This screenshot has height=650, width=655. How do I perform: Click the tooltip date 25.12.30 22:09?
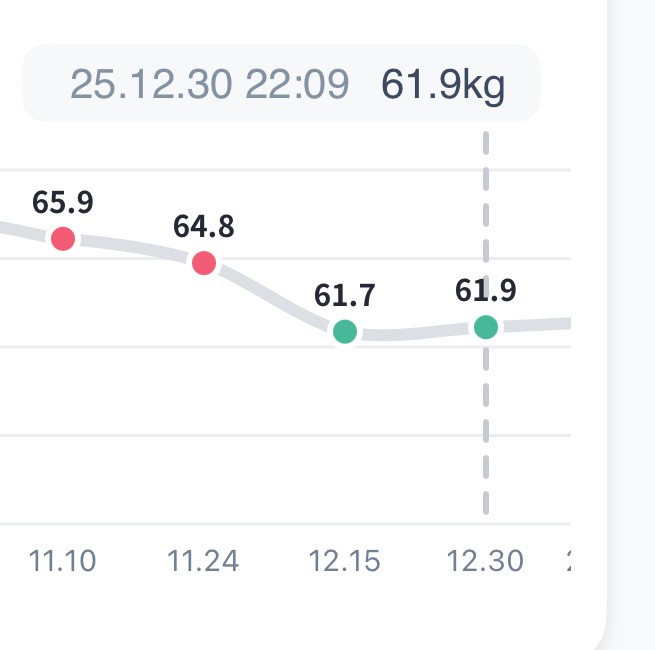tap(209, 84)
